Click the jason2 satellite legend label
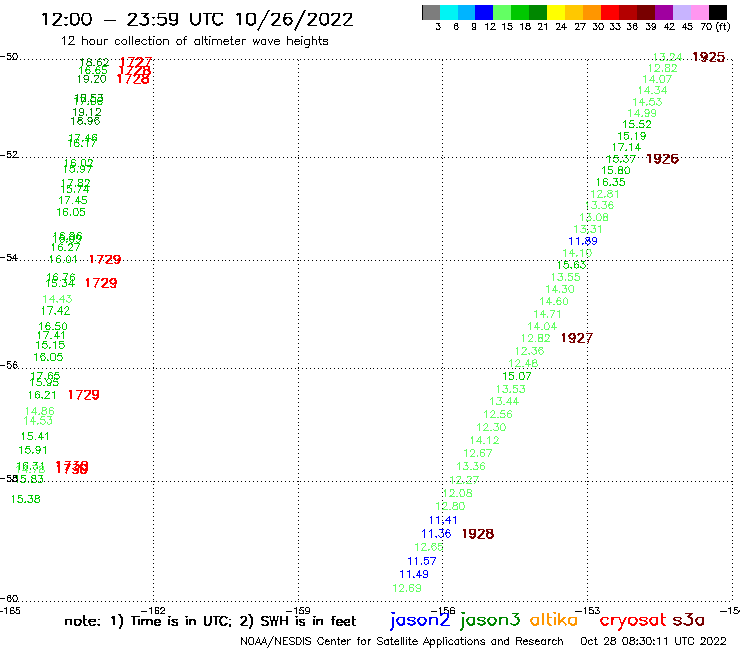The height and width of the screenshot is (650, 740). pos(420,620)
